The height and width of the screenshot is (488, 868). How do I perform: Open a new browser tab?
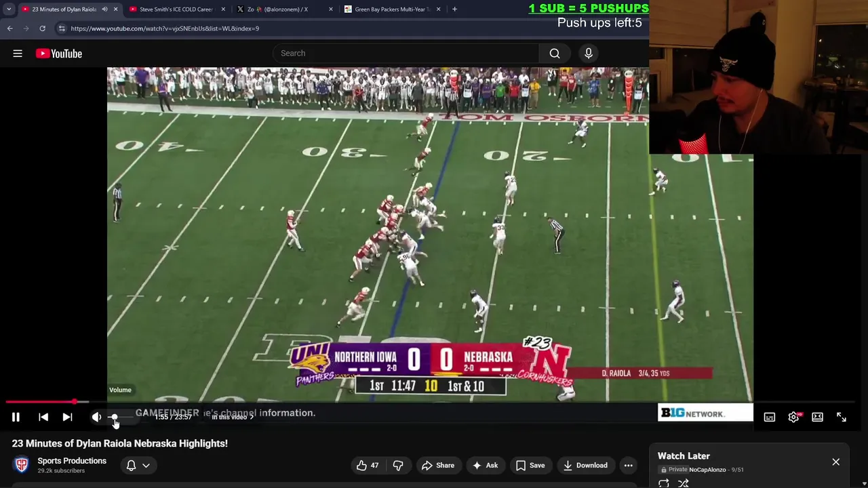(454, 9)
